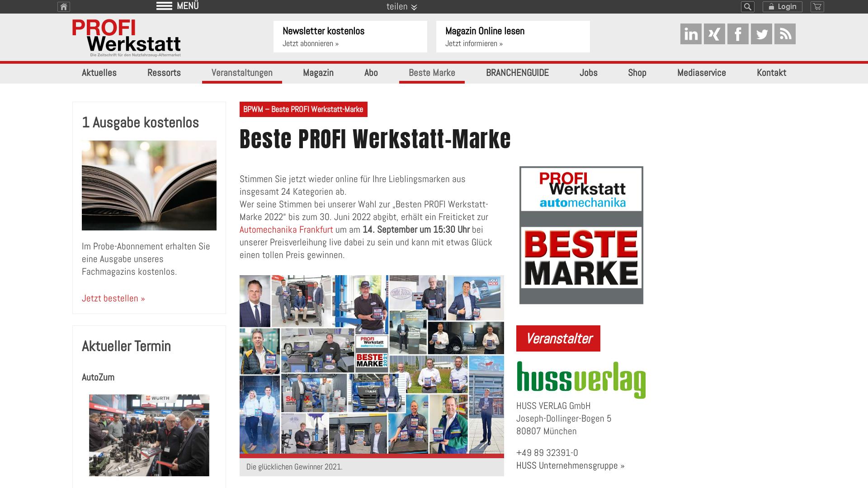Click the HUSS VERLAG GmbH text
This screenshot has width=868, height=488.
click(553, 406)
